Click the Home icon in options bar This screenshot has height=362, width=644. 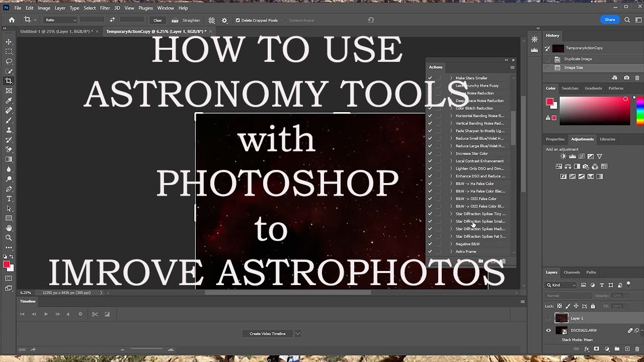pos(12,20)
